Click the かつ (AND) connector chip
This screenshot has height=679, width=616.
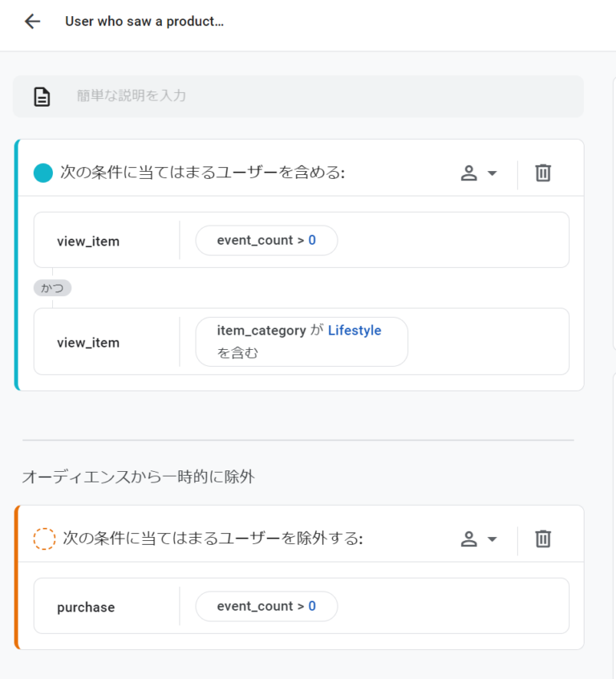click(52, 288)
